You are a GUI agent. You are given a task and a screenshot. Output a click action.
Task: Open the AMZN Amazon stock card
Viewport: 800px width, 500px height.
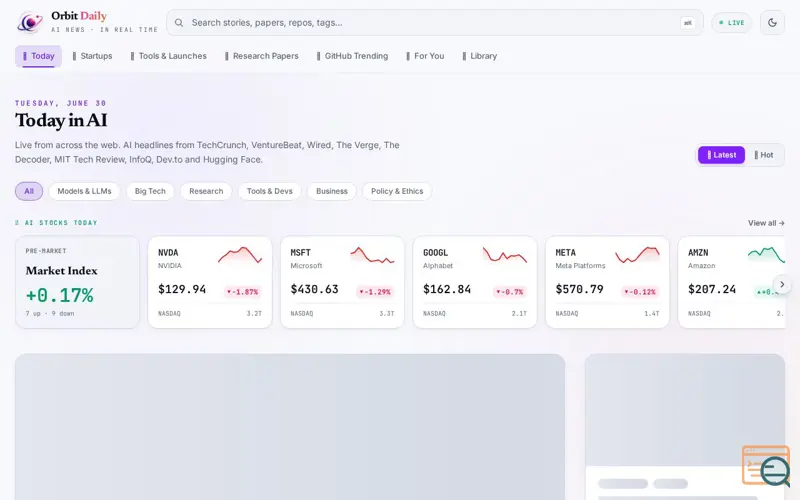point(732,282)
